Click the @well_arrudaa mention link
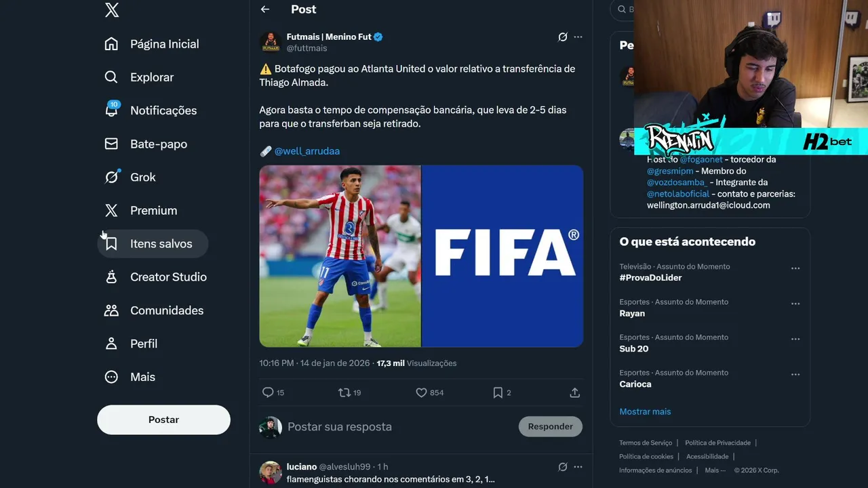This screenshot has width=868, height=488. [307, 151]
